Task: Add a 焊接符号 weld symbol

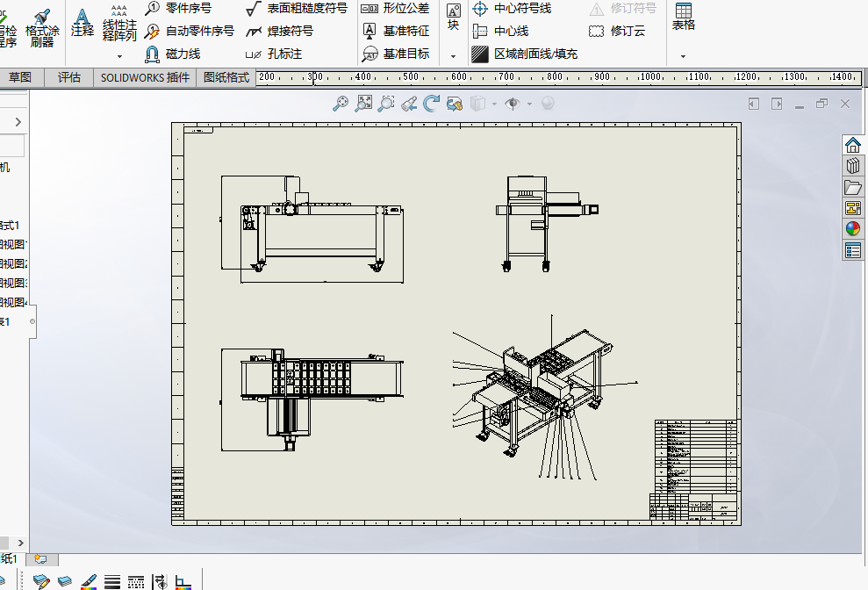Action: point(280,31)
